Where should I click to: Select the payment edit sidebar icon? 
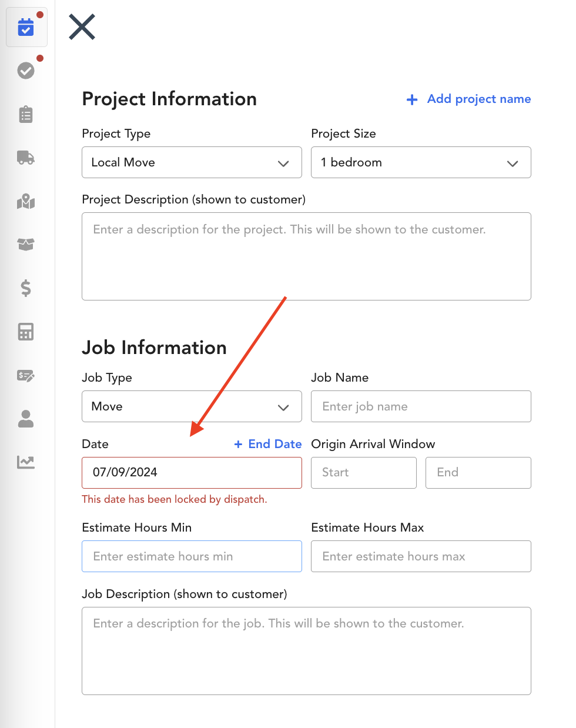[26, 375]
